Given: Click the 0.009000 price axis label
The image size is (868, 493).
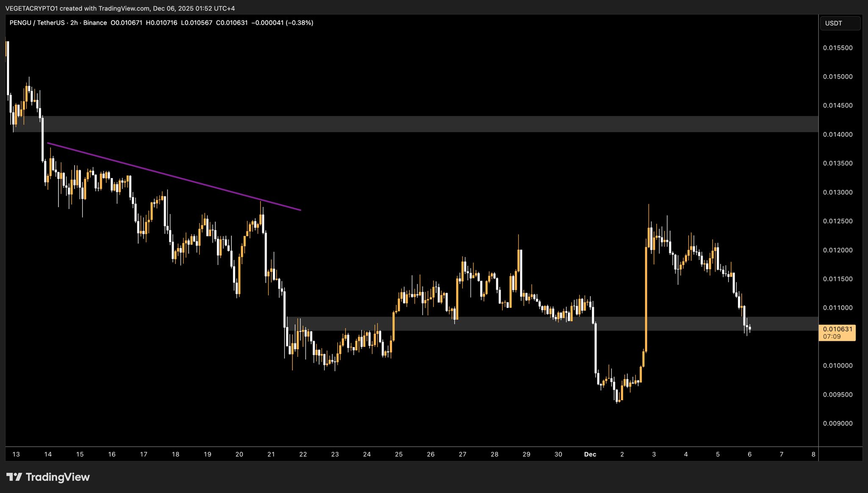Looking at the screenshot, I should (x=837, y=423).
